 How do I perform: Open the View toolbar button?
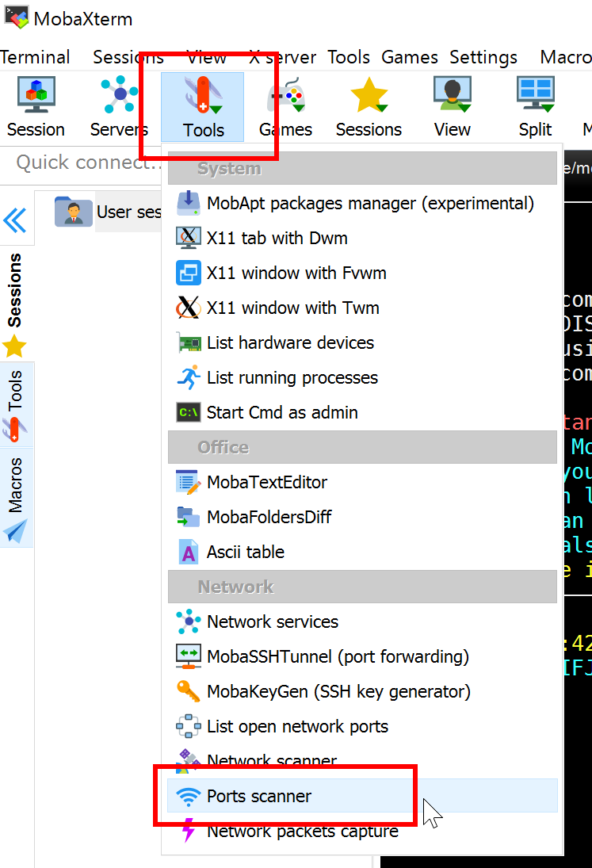(x=452, y=107)
